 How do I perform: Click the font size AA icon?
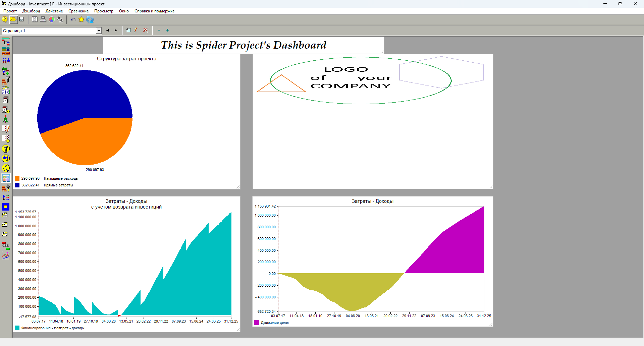click(60, 19)
